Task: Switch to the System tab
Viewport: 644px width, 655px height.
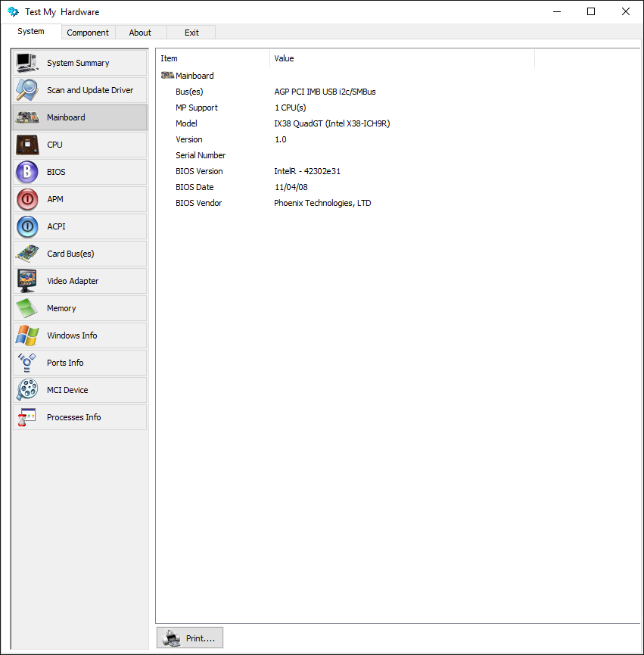Action: click(31, 31)
